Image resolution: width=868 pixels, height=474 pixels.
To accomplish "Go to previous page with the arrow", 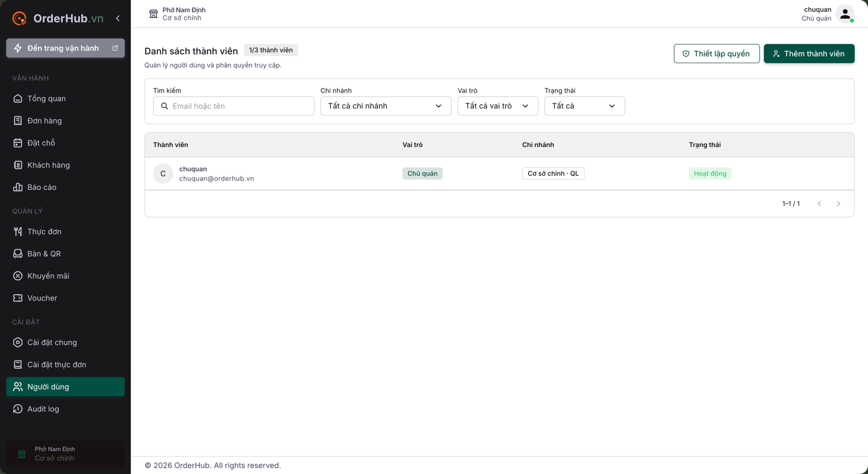I will click(819, 204).
